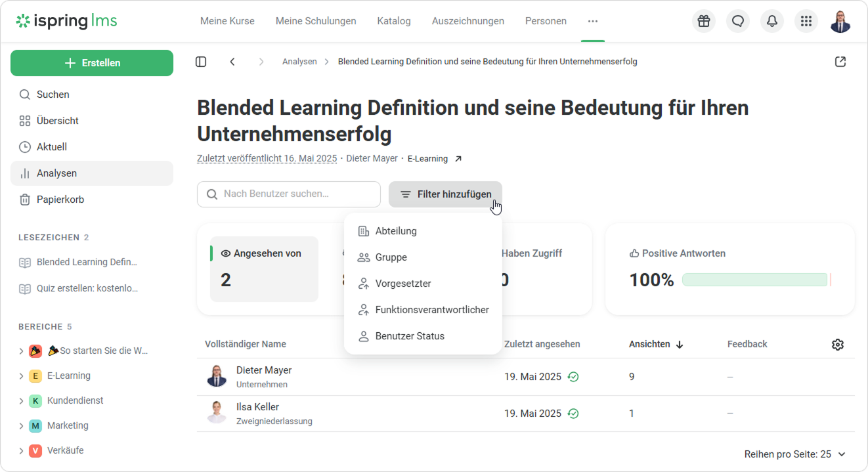Expand the E-Learning area in sidebar
This screenshot has width=868, height=472.
pyautogui.click(x=21, y=376)
